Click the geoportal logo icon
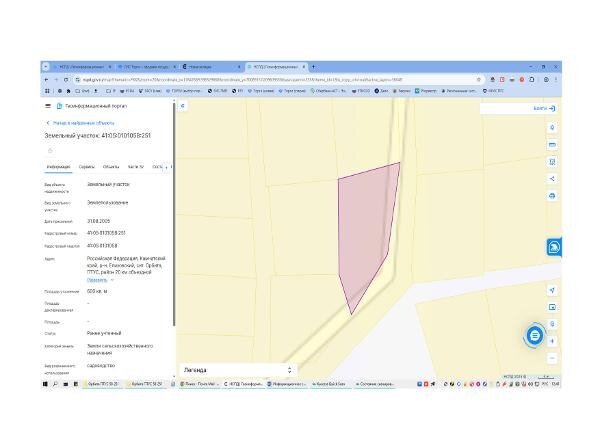The width and height of the screenshot is (600, 424). 59,106
